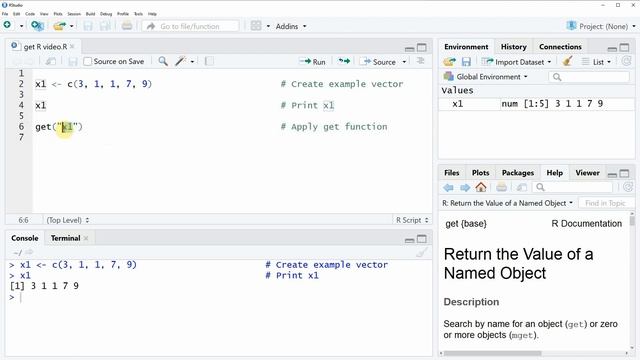Image resolution: width=640 pixels, height=360 pixels.
Task: Click the Help forward arrow icon
Action: click(x=465, y=187)
